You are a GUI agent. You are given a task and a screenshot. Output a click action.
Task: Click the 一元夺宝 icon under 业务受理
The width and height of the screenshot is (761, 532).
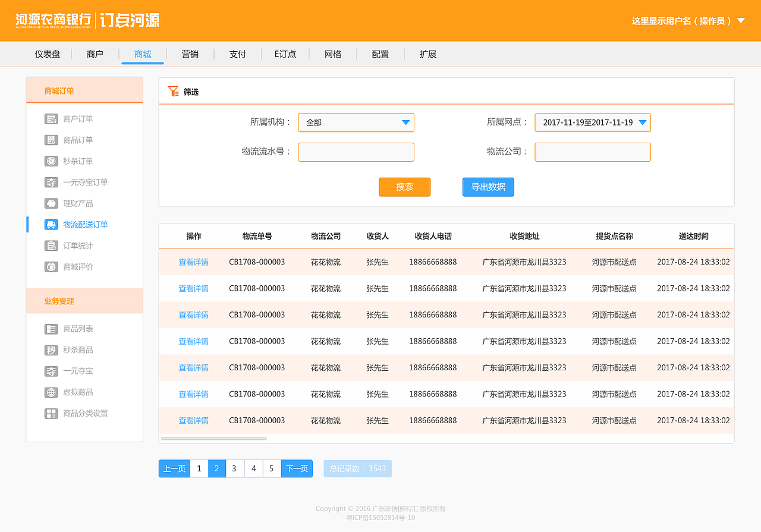[x=51, y=371]
